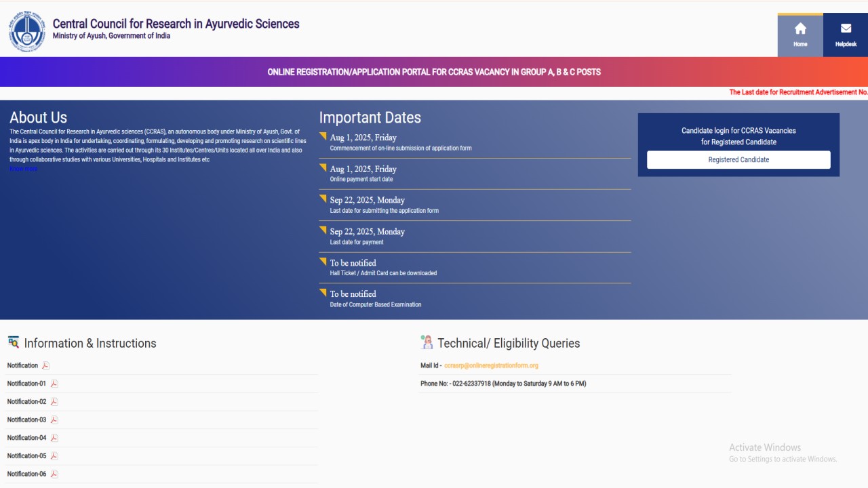
Task: Click the Notification-01 text label
Action: click(x=26, y=384)
